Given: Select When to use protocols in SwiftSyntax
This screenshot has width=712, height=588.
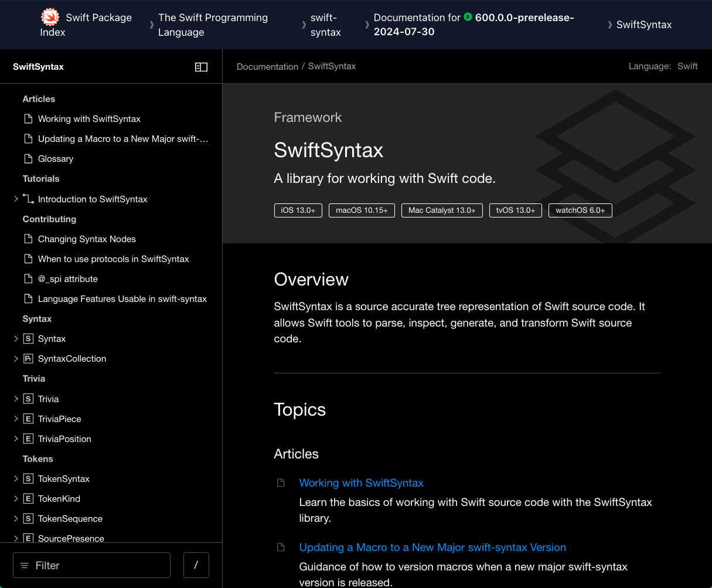Looking at the screenshot, I should point(114,259).
